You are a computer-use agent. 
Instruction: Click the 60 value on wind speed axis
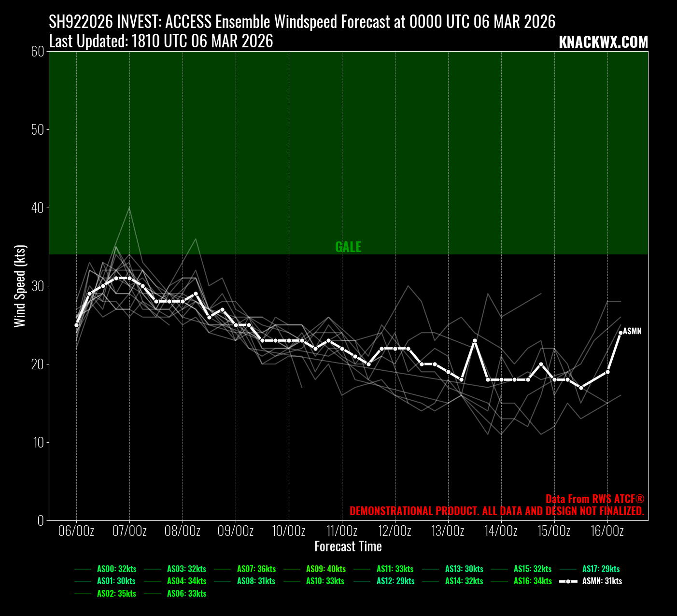[38, 52]
